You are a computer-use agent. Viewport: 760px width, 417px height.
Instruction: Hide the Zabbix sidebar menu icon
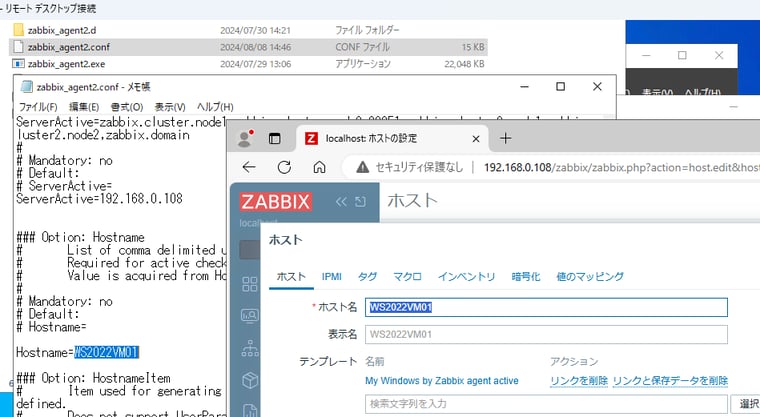(360, 202)
